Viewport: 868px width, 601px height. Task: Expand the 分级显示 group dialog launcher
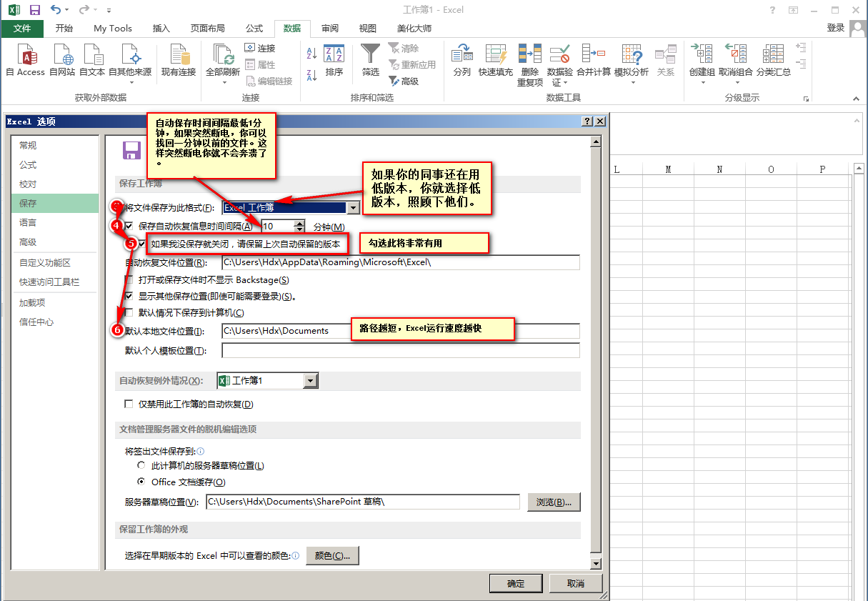(x=806, y=99)
